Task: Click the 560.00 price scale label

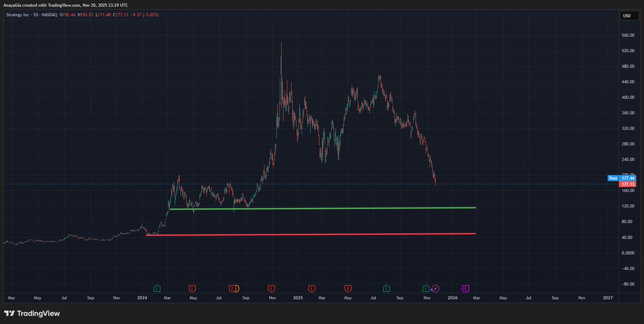Action: tap(627, 35)
